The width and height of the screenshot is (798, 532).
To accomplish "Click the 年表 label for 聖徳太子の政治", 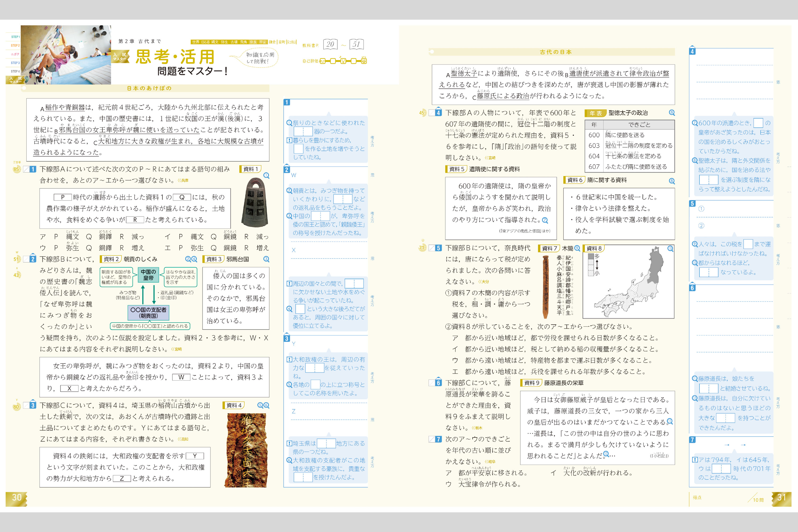I will pos(596,113).
